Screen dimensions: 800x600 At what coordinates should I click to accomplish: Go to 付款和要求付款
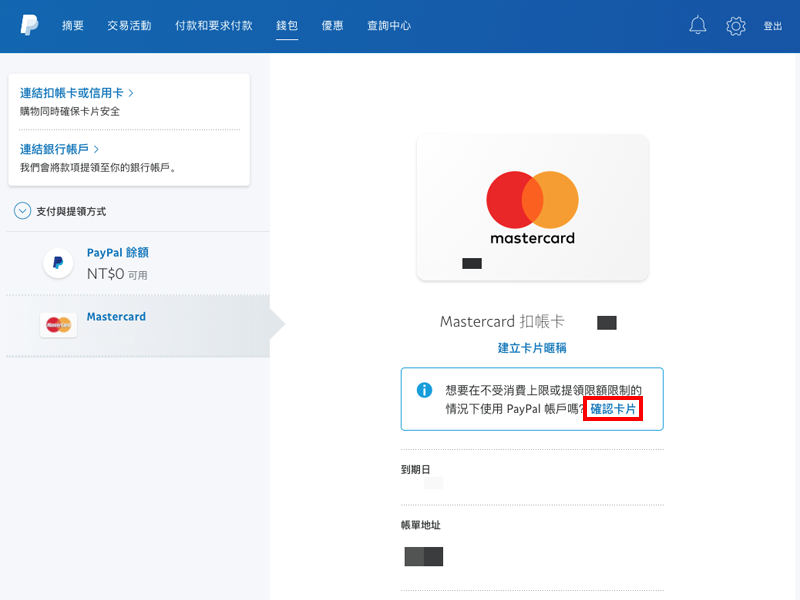click(214, 26)
